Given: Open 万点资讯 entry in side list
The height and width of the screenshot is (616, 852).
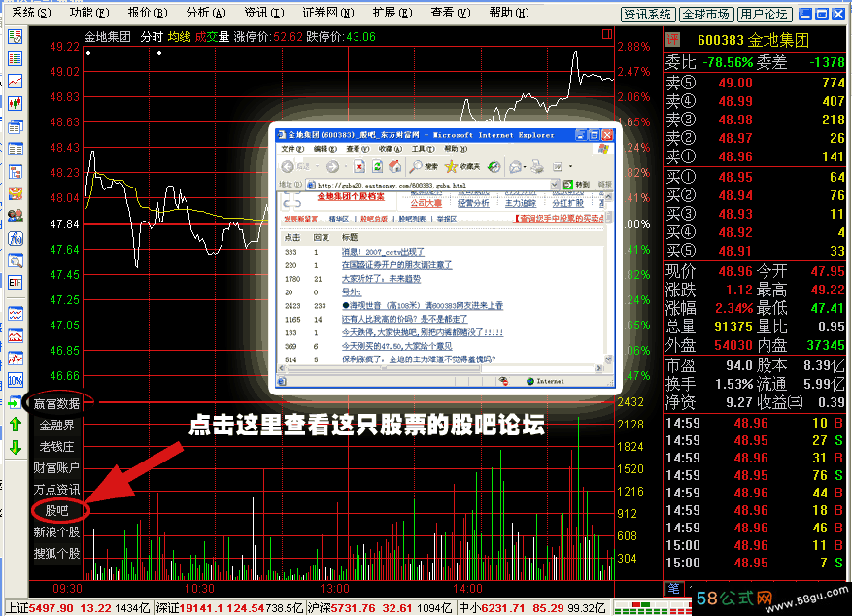Looking at the screenshot, I should coord(56,490).
